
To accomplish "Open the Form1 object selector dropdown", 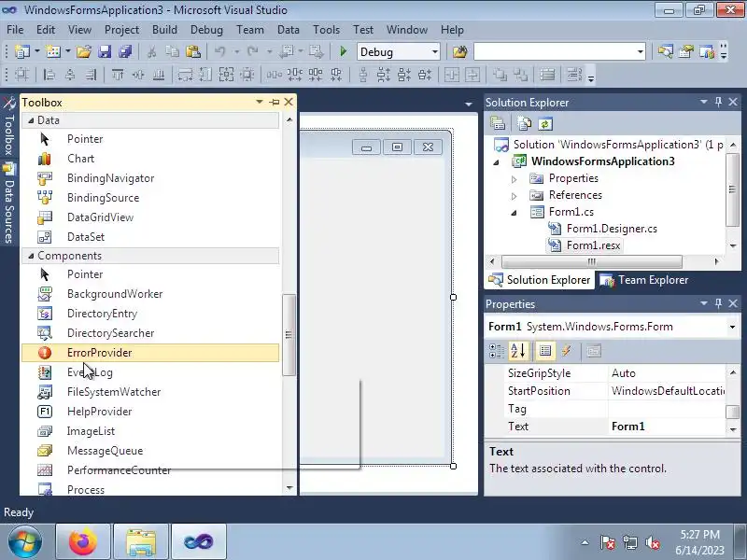I will [x=732, y=327].
